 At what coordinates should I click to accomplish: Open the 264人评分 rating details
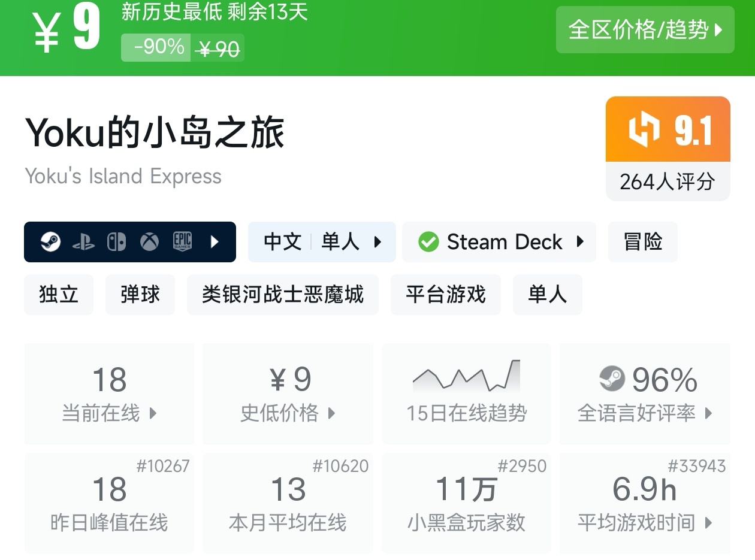668,181
